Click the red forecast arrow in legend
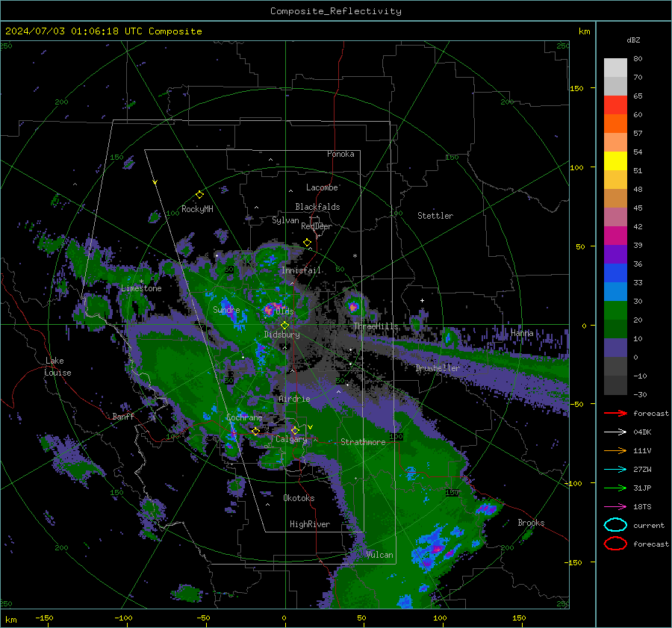 pos(615,413)
